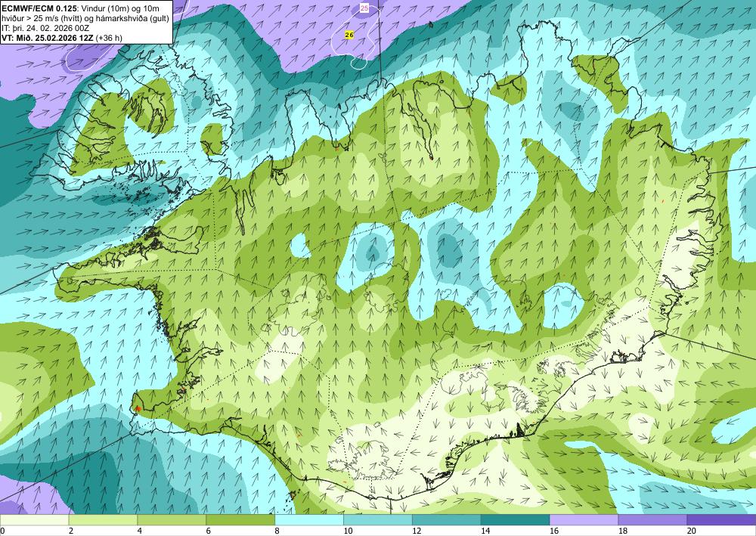Select the deep violet above-20 m/s legend swatch
This screenshot has height=536, width=756.
click(x=721, y=520)
